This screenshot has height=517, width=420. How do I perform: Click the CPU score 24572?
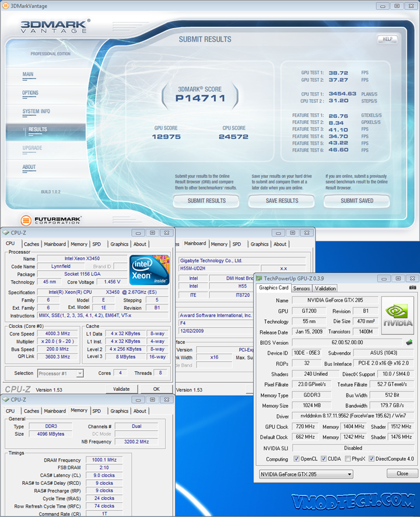pyautogui.click(x=234, y=137)
